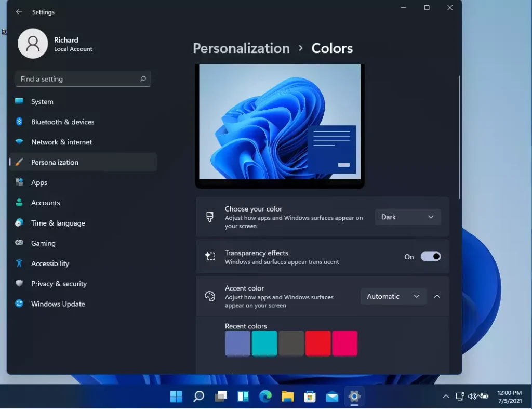Click the Apps icon in sidebar
Viewport: 532px width, 409px height.
tap(19, 182)
